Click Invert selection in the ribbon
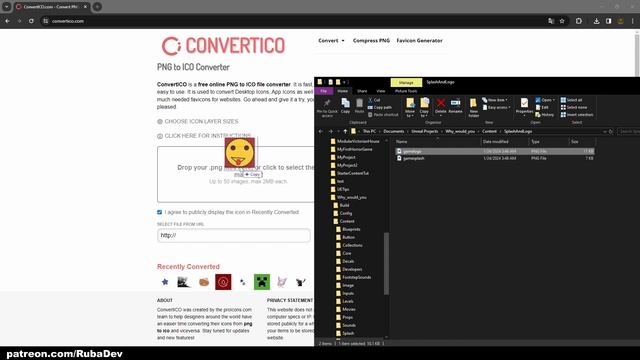 [x=577, y=115]
